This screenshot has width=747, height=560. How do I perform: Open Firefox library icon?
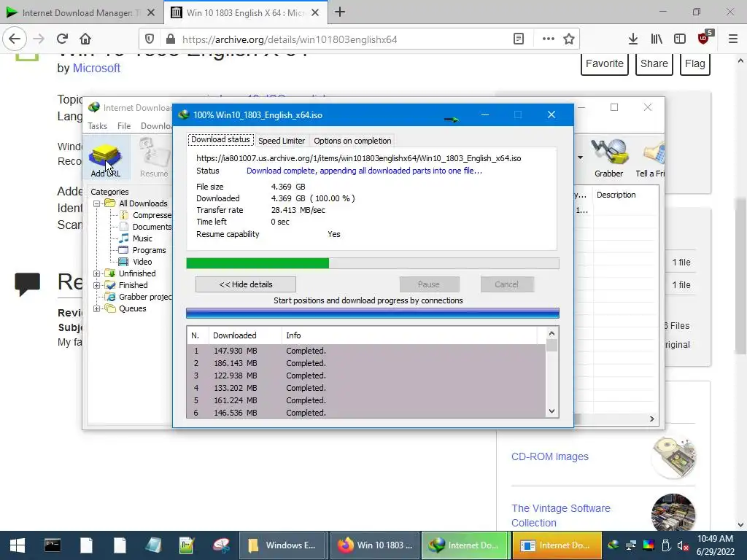pos(657,39)
